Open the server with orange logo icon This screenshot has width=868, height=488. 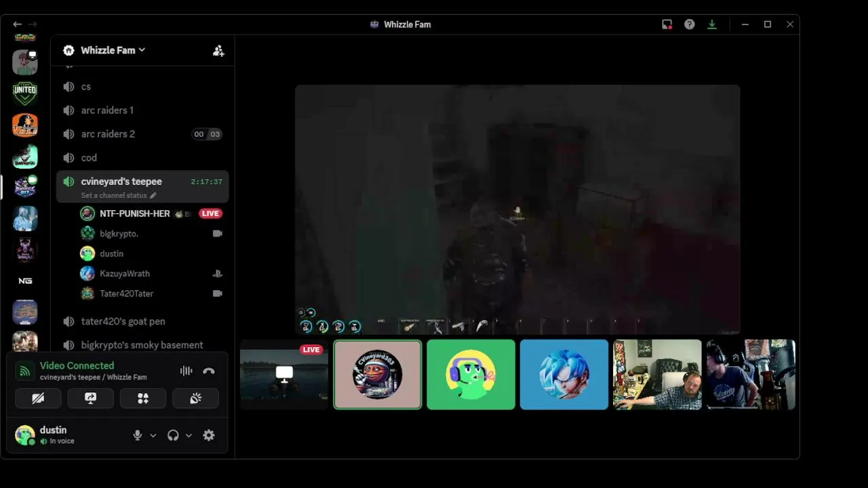click(x=25, y=125)
